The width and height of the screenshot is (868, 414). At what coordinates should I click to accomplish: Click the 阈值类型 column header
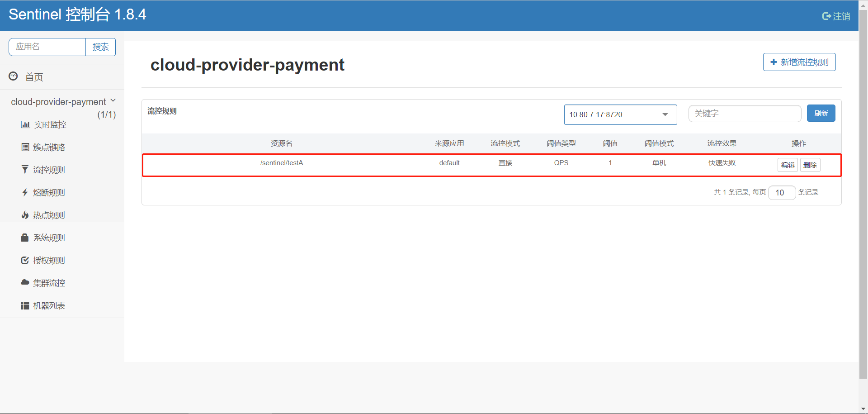coord(561,143)
